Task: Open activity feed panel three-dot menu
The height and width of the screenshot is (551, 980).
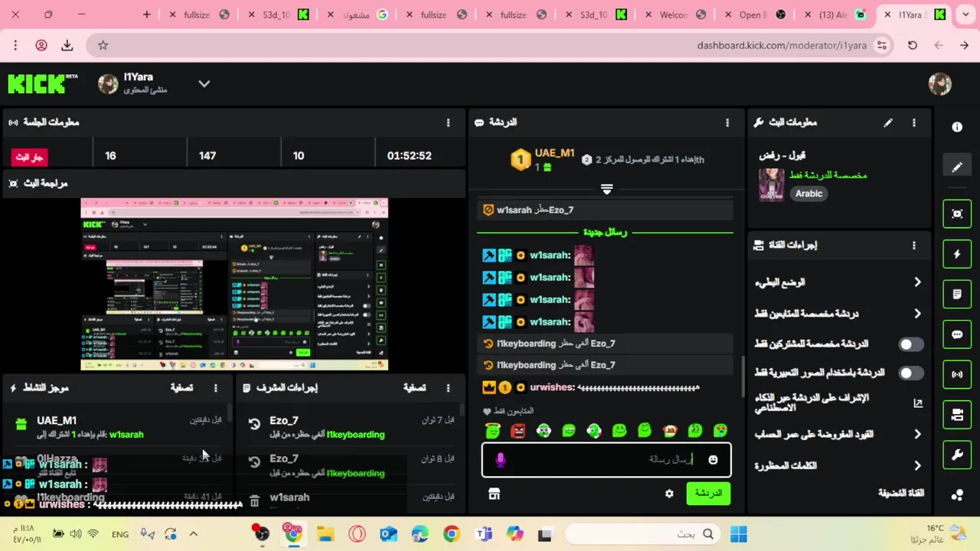Action: (x=215, y=388)
